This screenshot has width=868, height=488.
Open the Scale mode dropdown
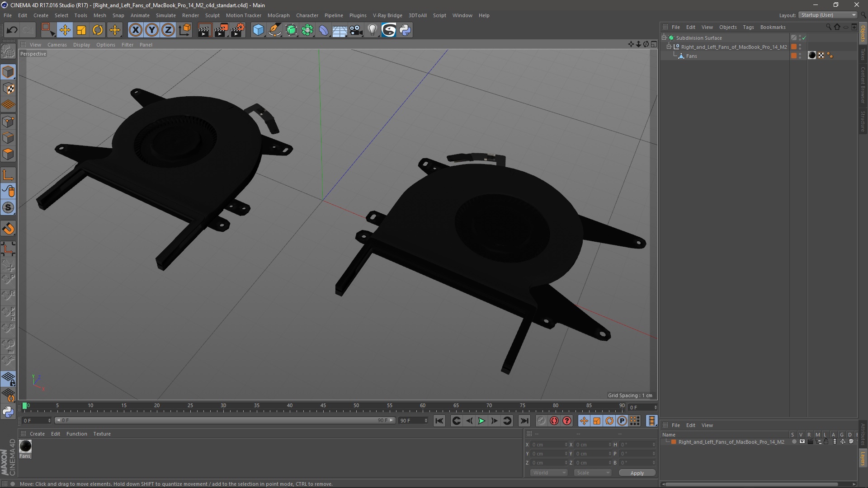click(592, 473)
